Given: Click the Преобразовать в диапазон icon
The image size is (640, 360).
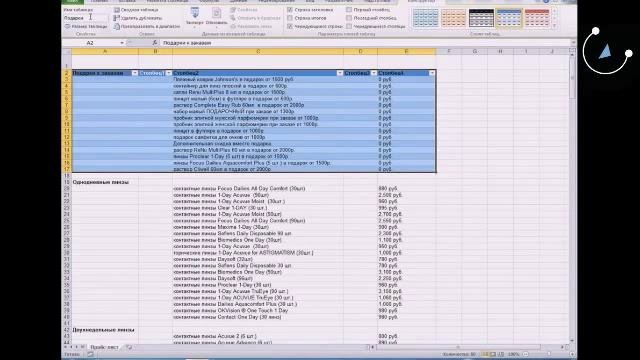Looking at the screenshot, I should (x=117, y=26).
